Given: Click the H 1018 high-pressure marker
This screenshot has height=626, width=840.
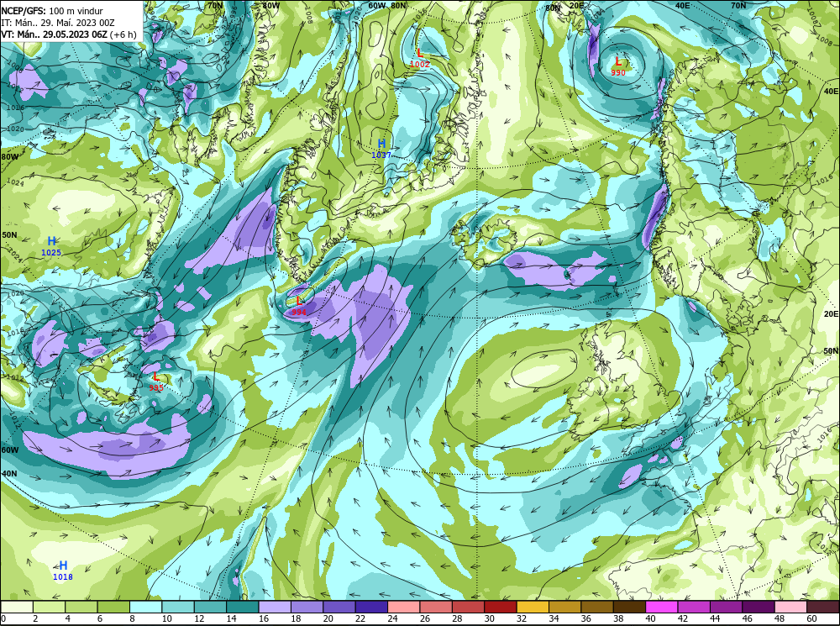Looking at the screenshot, I should 63,571.
